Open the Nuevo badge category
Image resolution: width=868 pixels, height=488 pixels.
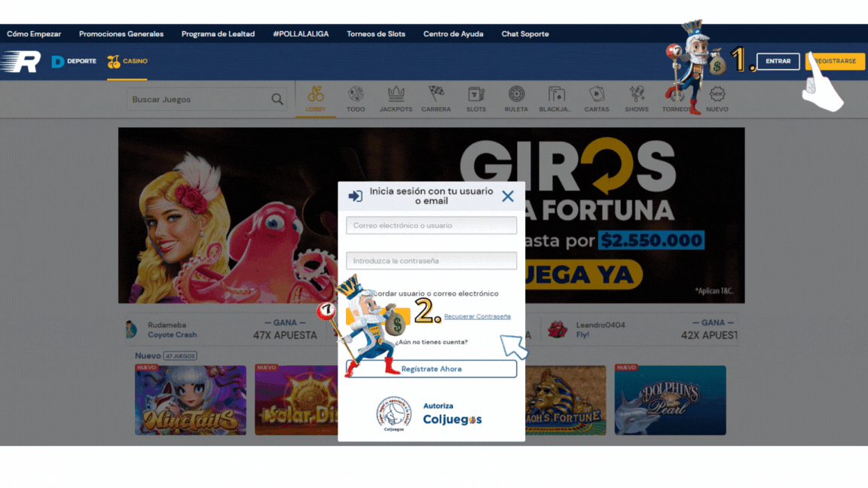pyautogui.click(x=717, y=99)
